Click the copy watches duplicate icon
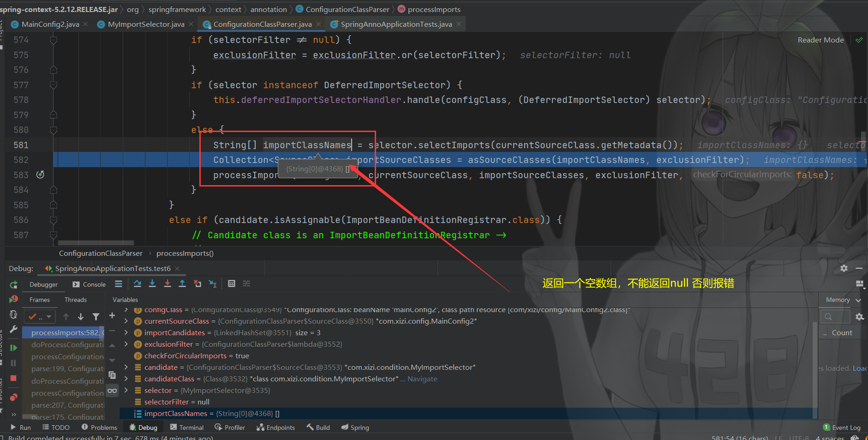868x440 pixels. [112, 375]
